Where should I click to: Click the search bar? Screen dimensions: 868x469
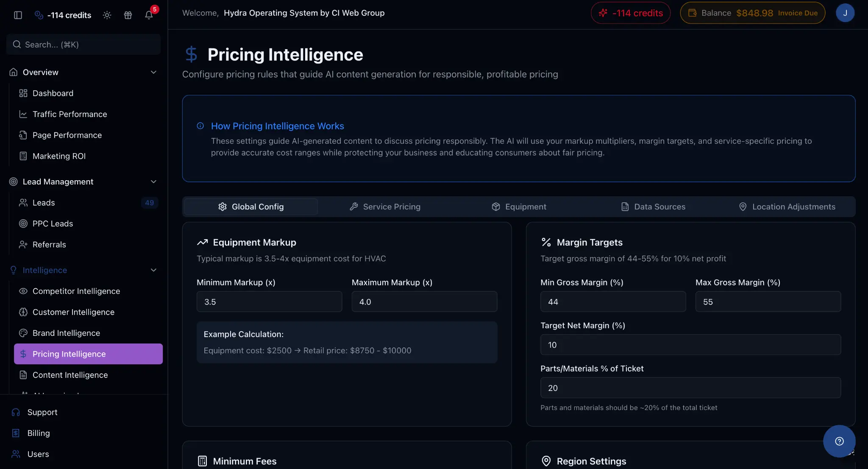point(83,44)
